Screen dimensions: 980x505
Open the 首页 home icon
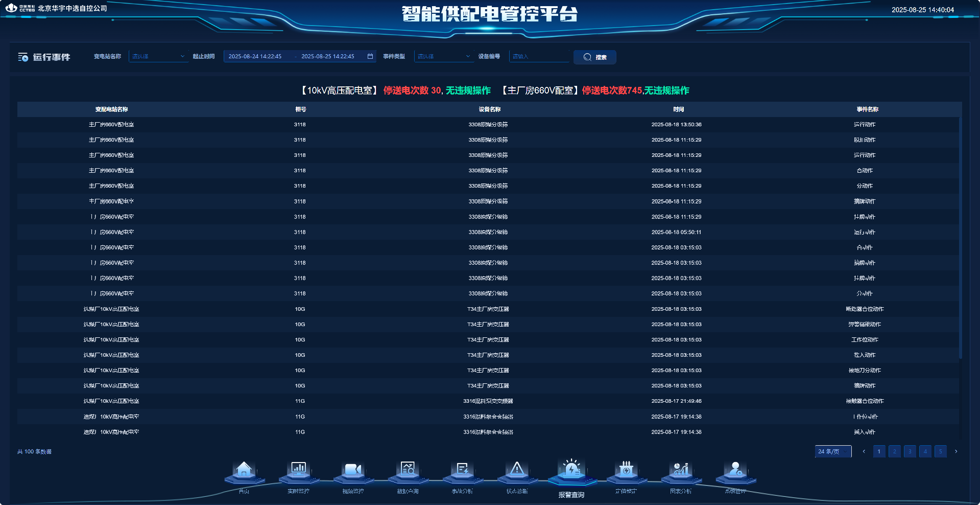(x=244, y=470)
